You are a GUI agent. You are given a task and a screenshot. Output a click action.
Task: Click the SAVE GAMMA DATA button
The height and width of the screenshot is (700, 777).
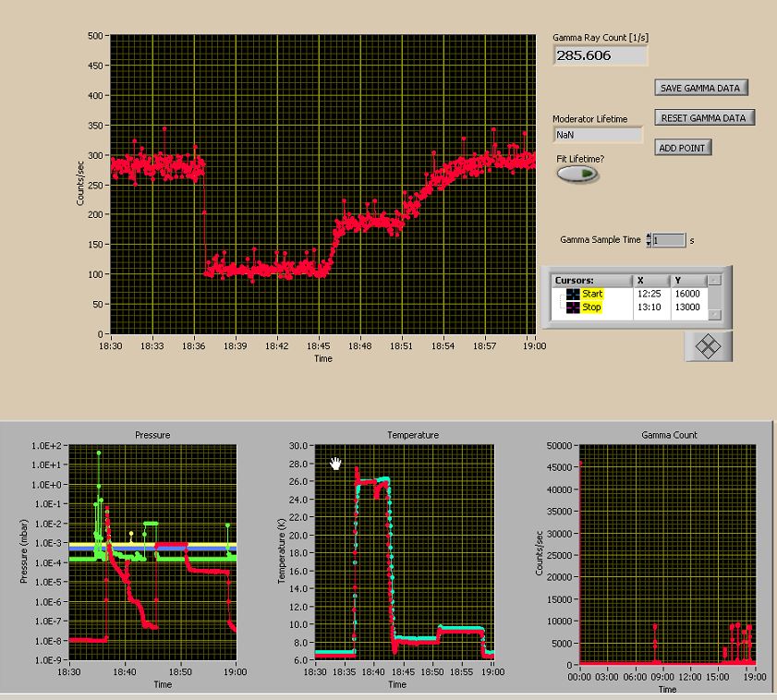click(x=702, y=88)
